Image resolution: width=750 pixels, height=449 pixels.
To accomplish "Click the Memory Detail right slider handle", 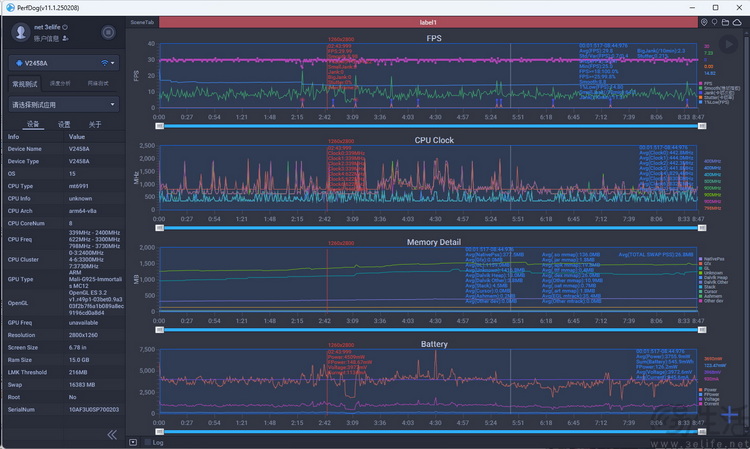I will click(702, 330).
